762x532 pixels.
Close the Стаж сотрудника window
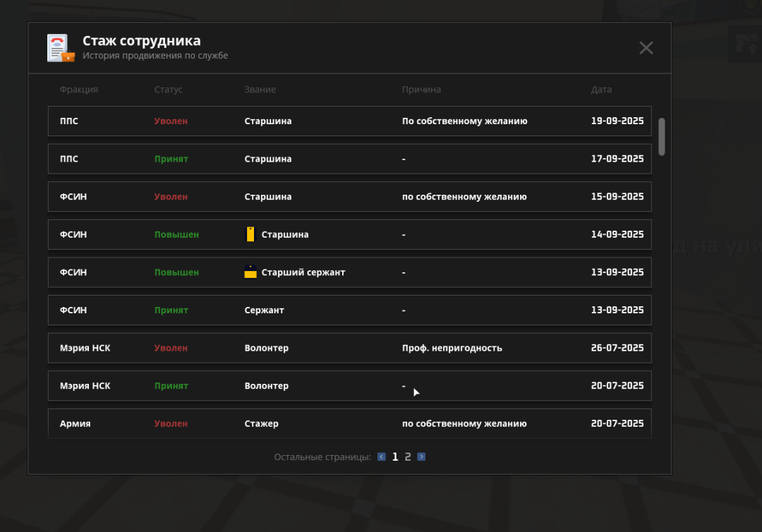coord(646,48)
